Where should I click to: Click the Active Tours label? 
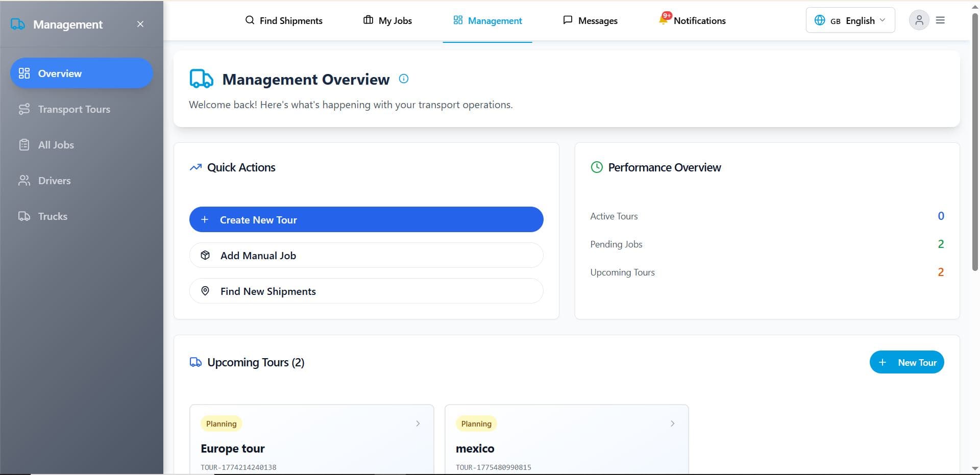(614, 216)
